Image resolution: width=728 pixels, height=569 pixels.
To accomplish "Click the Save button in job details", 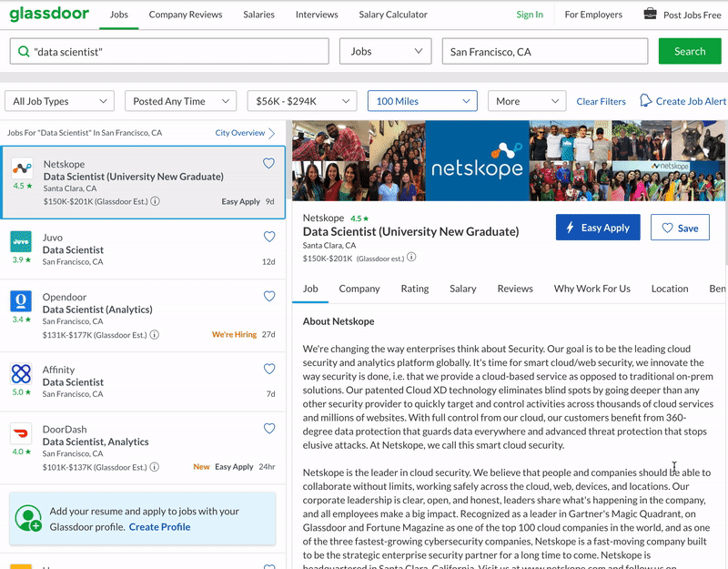I will click(680, 228).
